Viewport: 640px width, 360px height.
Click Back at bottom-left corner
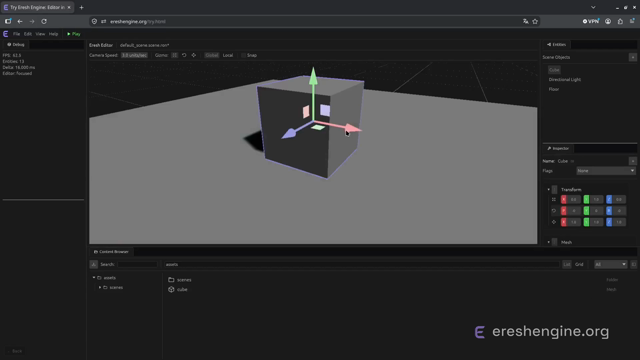coord(15,351)
